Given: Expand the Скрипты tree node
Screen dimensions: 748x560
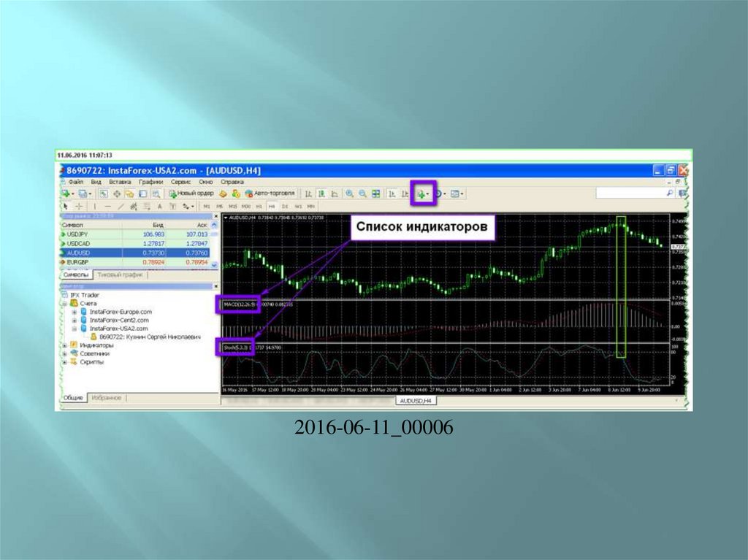Looking at the screenshot, I should pyautogui.click(x=65, y=362).
